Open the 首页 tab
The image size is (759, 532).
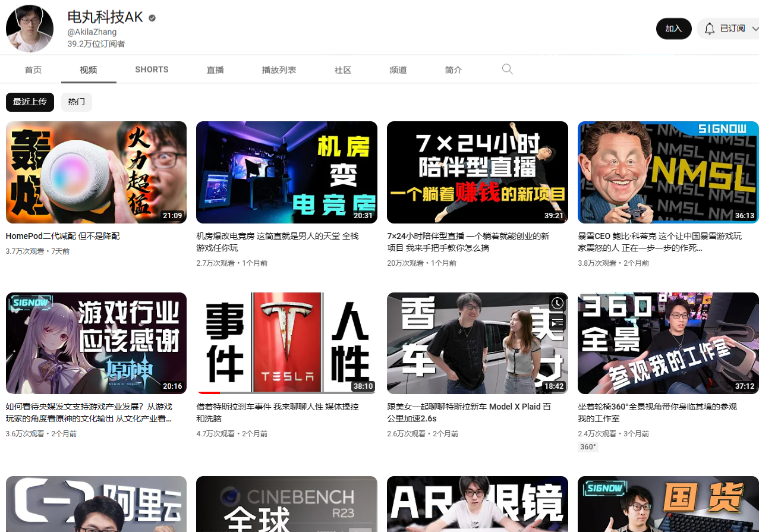click(x=33, y=70)
